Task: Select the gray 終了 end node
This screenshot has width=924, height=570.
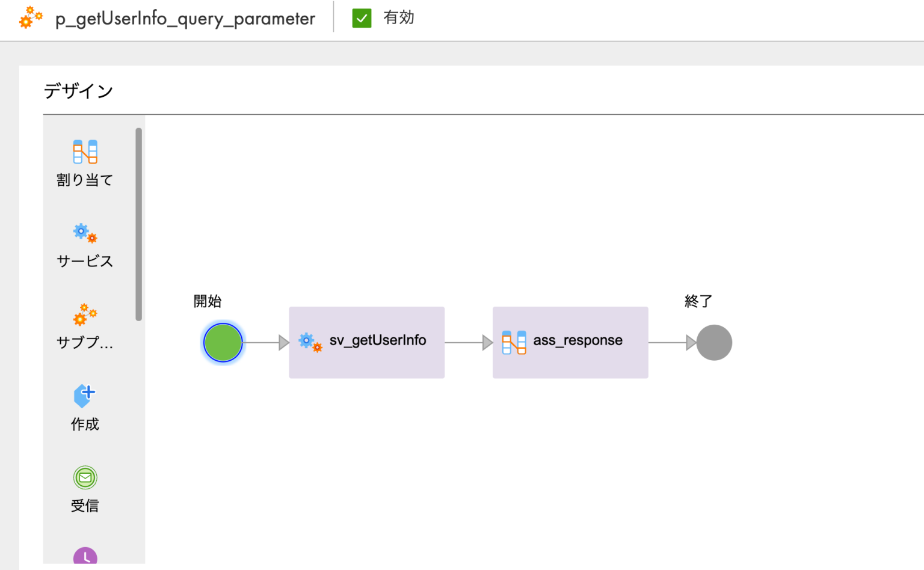Action: [x=713, y=342]
